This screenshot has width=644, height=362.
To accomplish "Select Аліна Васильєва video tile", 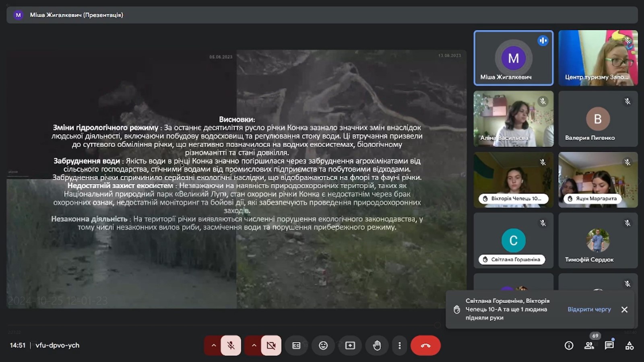I will point(513,119).
